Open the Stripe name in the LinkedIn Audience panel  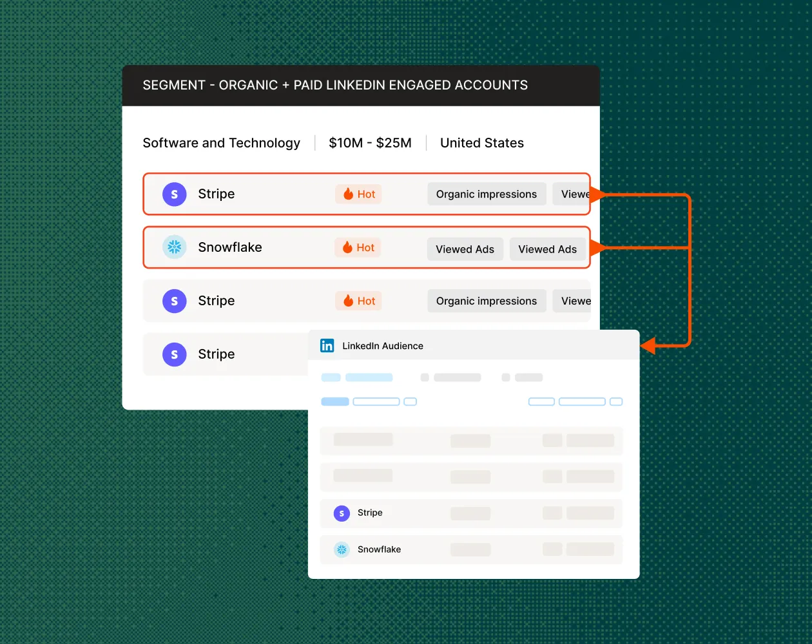(x=370, y=513)
